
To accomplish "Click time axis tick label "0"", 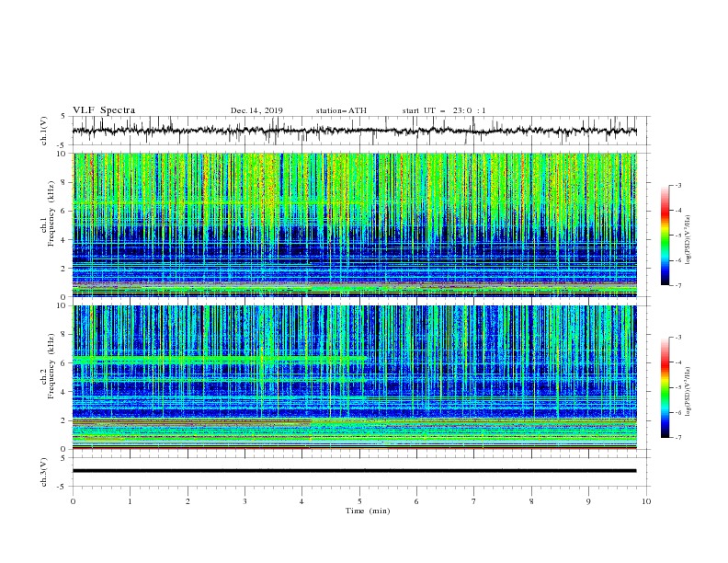I will (x=73, y=501).
